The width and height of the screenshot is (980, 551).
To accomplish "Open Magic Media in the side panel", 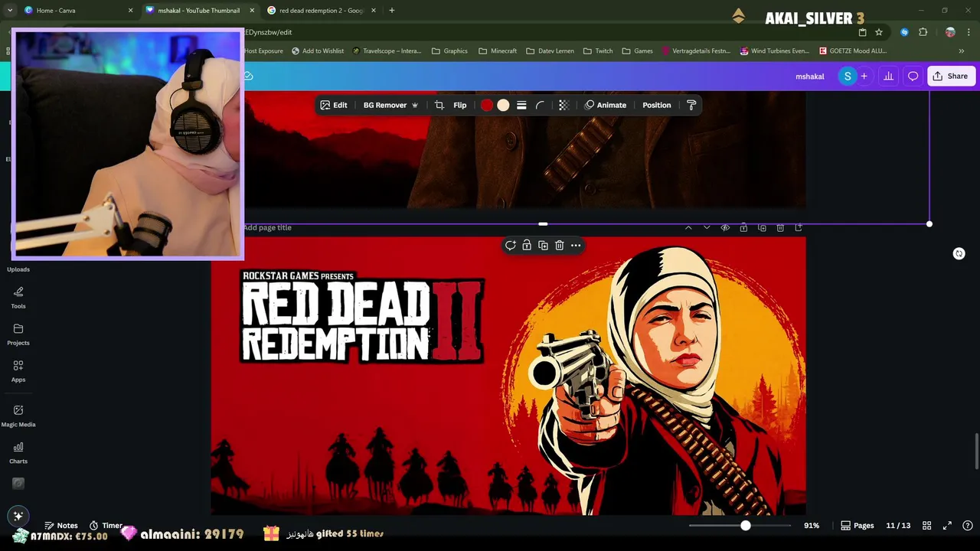I will 18,416.
